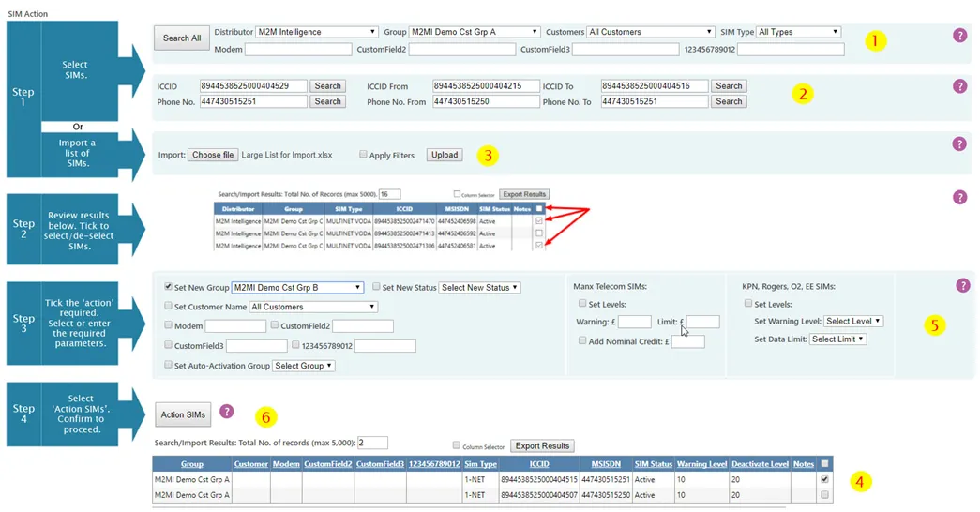Open Select Group dropdown for Auto-Activation
The height and width of the screenshot is (512, 980).
(303, 366)
